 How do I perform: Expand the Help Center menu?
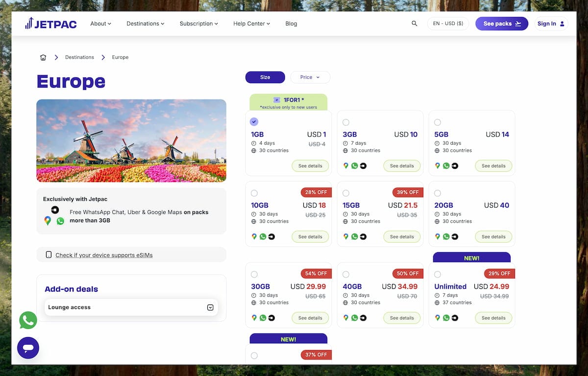(x=252, y=23)
